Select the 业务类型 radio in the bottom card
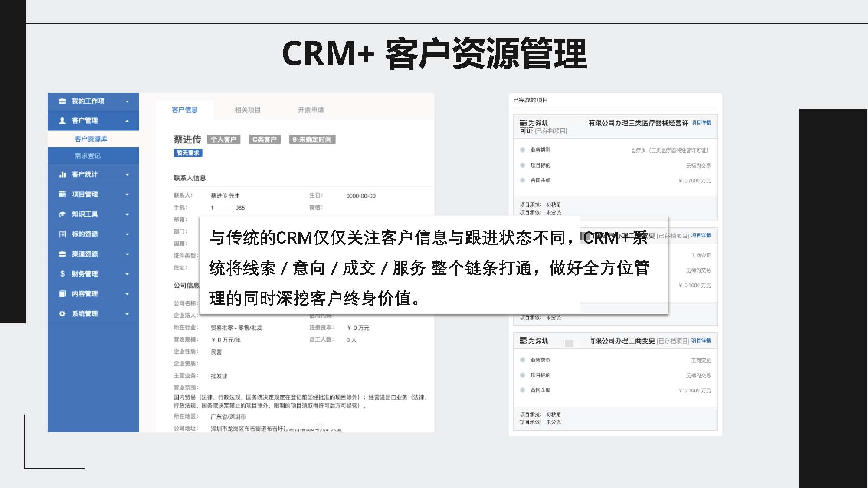Screen dimensions: 868x488 (x=522, y=360)
